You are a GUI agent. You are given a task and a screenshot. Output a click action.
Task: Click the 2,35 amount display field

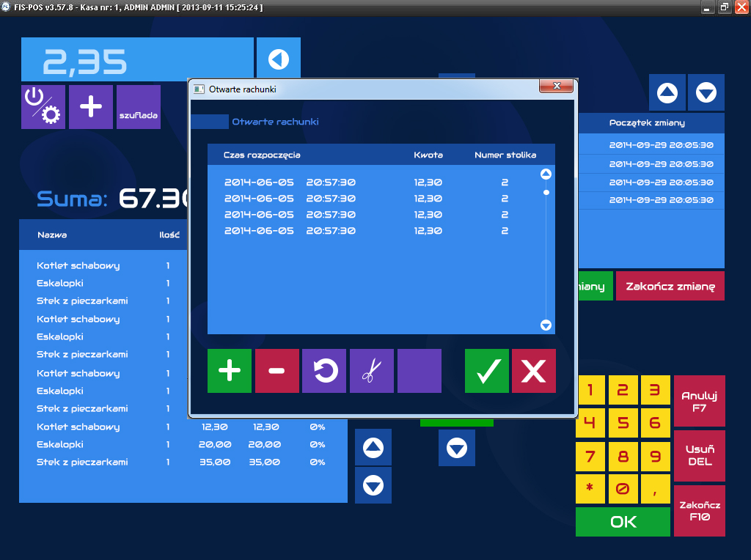137,59
